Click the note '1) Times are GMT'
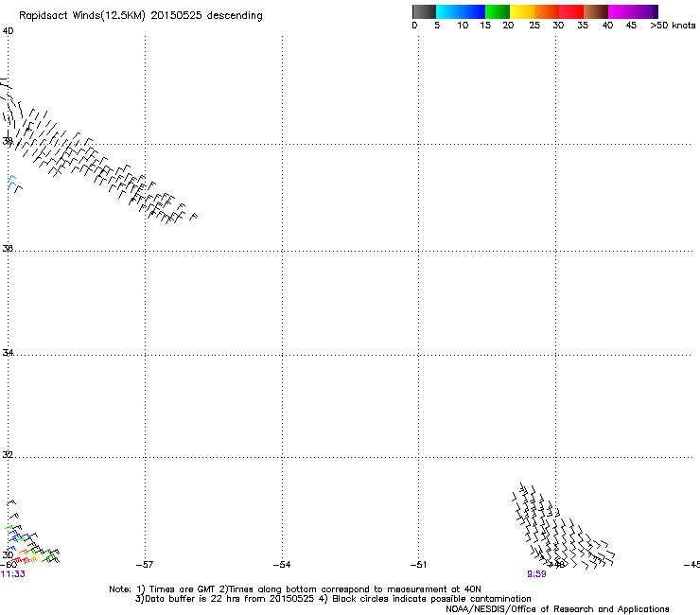This screenshot has height=615, width=700. (175, 589)
